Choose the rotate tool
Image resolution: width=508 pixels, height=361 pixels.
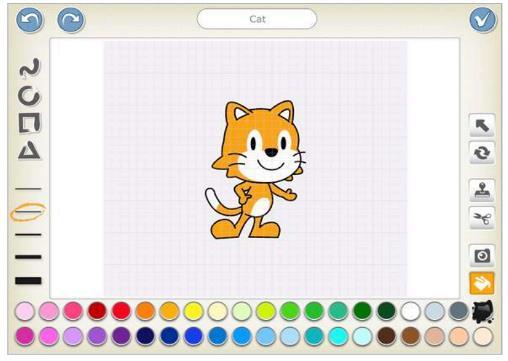482,153
